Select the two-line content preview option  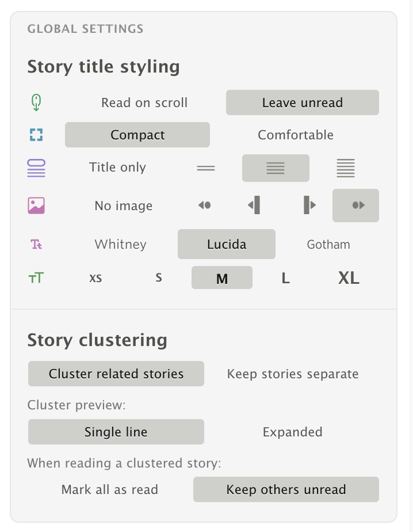click(x=205, y=168)
